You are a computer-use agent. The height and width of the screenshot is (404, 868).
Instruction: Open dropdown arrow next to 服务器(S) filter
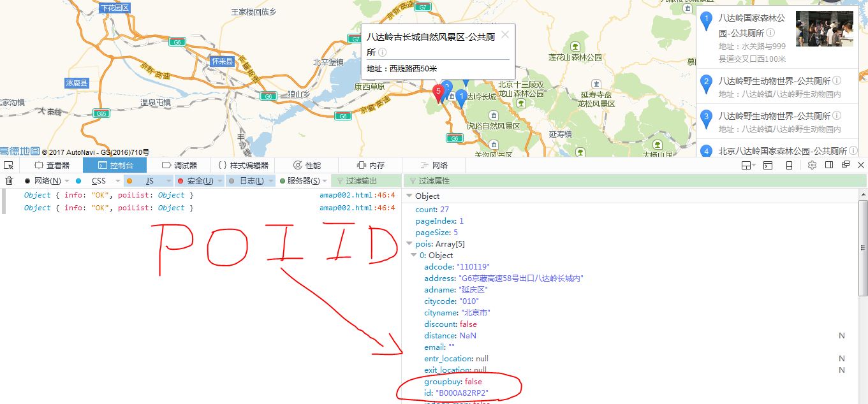click(x=325, y=181)
